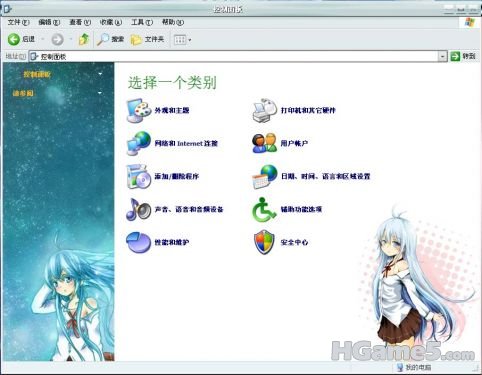Open the Views dropdown arrow
482x375 pixels.
click(x=190, y=40)
